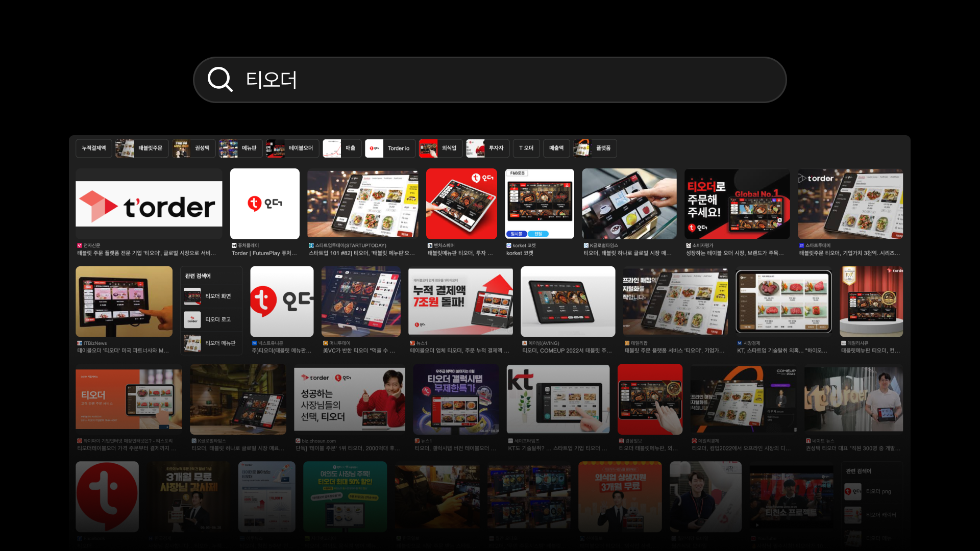Choose the 메뉴판 filter chip
This screenshot has width=980, height=551.
(x=241, y=148)
